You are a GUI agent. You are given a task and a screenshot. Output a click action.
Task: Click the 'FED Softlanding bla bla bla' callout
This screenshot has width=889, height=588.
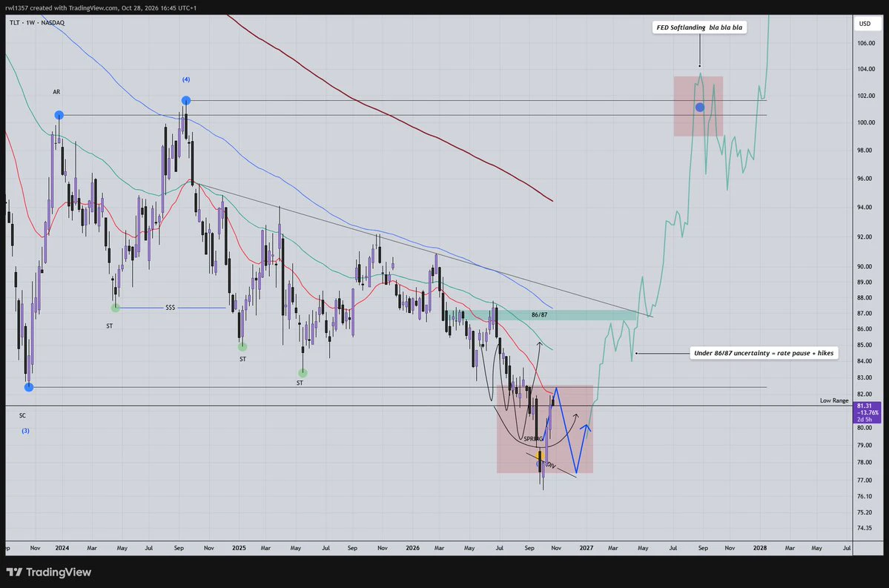(699, 27)
